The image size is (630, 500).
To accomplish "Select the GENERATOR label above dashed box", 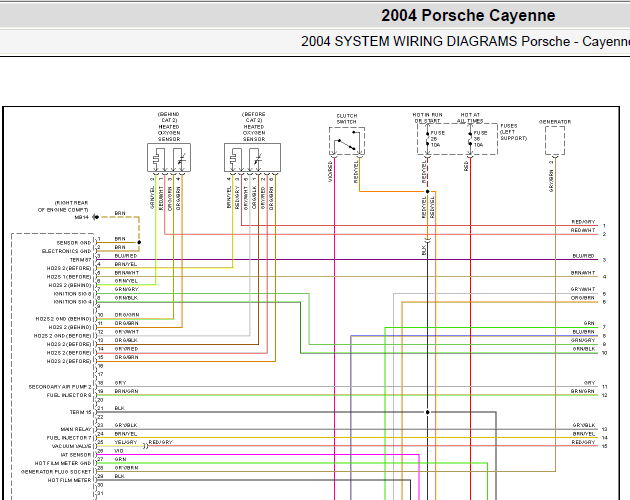I will tap(555, 122).
